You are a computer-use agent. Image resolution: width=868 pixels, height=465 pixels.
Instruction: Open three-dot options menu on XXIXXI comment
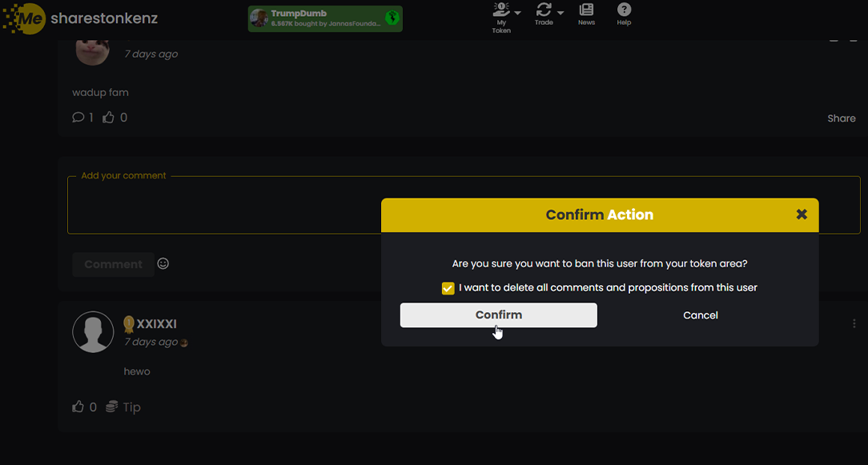coord(854,324)
